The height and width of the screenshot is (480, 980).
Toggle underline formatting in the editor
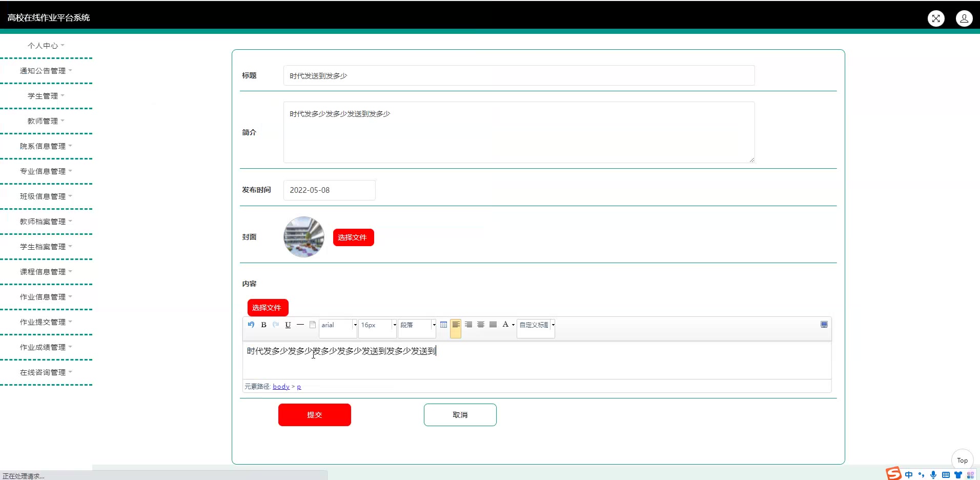(x=288, y=325)
